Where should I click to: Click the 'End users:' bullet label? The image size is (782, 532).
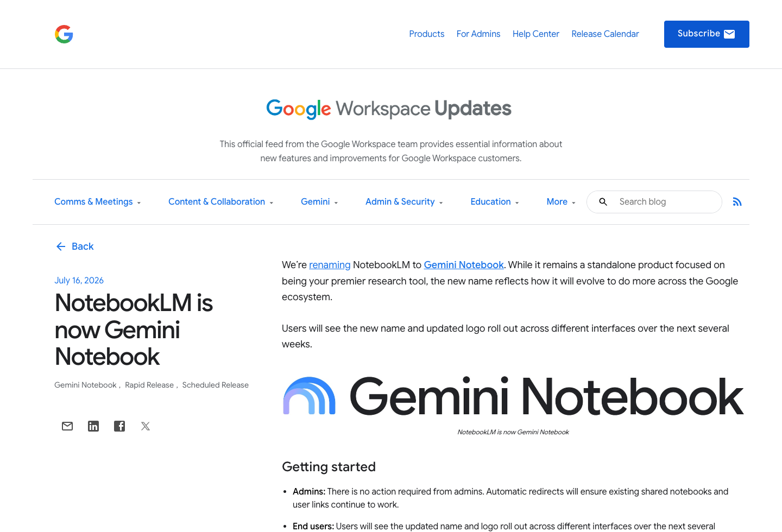pyautogui.click(x=313, y=526)
